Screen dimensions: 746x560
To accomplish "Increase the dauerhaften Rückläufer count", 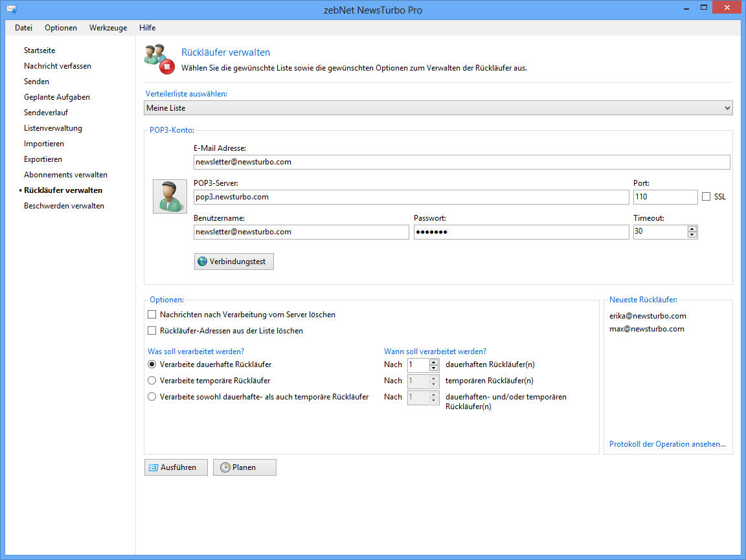I will click(x=433, y=362).
